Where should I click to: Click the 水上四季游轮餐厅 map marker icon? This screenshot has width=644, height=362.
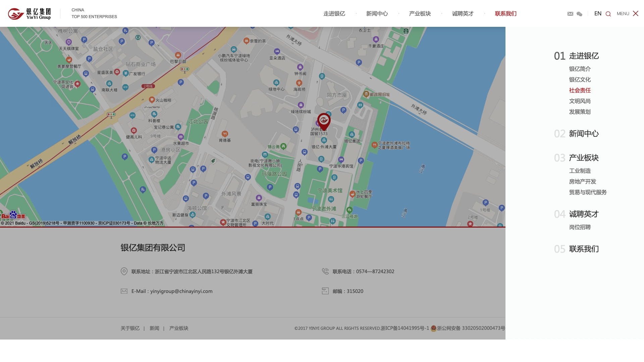point(353,194)
